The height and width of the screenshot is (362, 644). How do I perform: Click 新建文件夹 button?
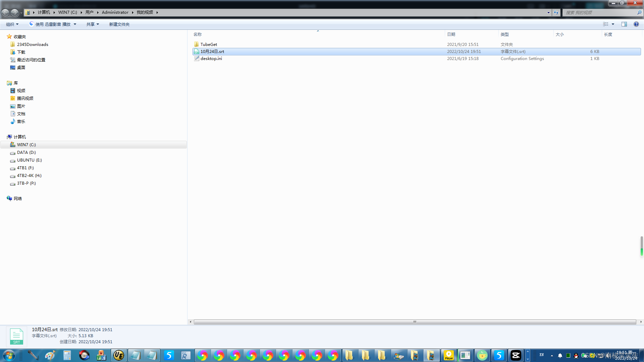tap(119, 24)
